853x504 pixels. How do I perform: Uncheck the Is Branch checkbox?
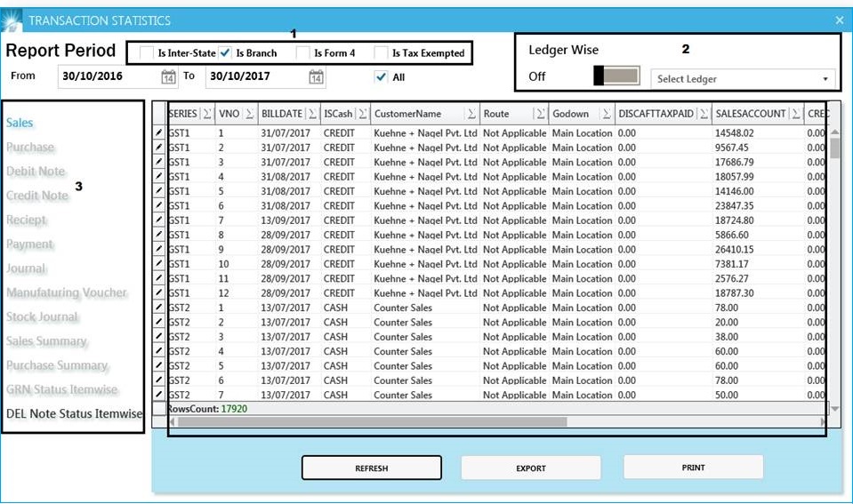(x=225, y=52)
